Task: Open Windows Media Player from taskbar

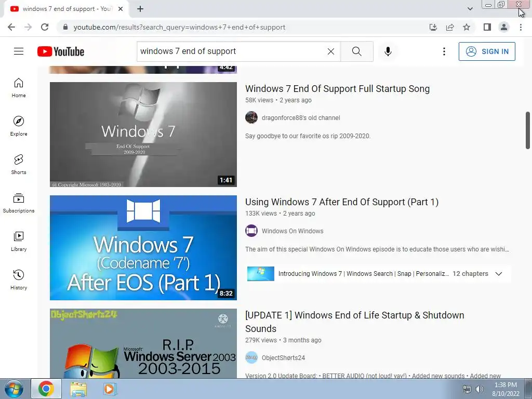Action: [x=110, y=389]
